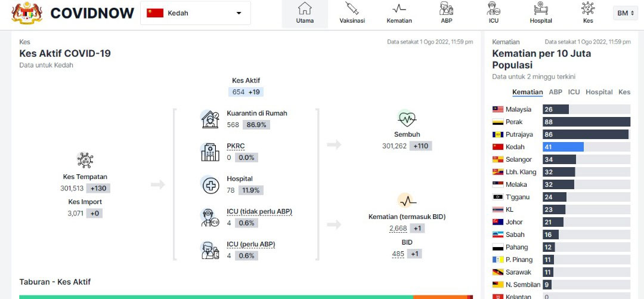Open the Vaksinasi syringe icon
The image size is (644, 299).
tap(352, 8)
